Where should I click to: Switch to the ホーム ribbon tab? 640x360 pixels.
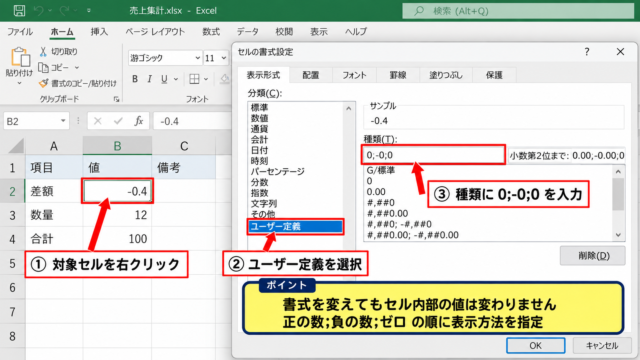62,31
